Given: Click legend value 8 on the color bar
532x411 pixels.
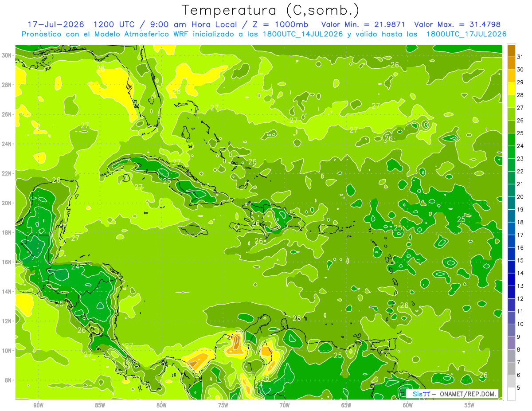Looking at the screenshot, I should coord(518,349).
